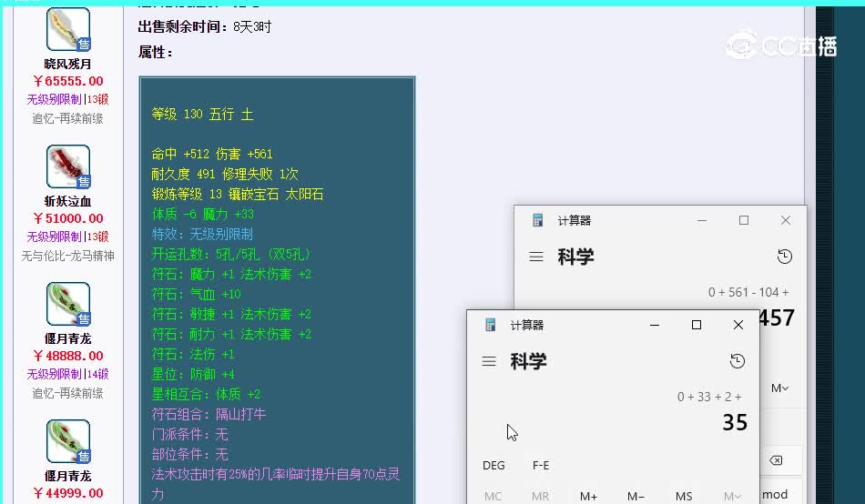Click the back calculator's app icon
Viewport: 865px width, 504px height.
(537, 220)
